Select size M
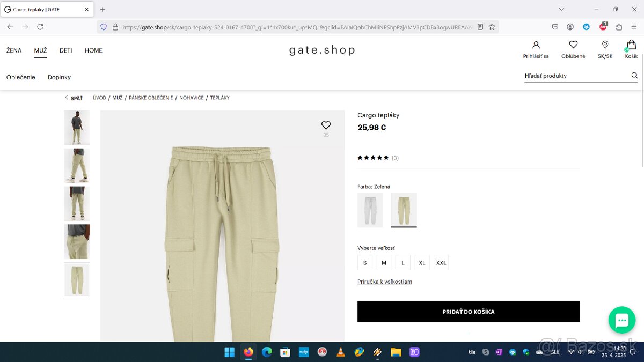 point(384,263)
